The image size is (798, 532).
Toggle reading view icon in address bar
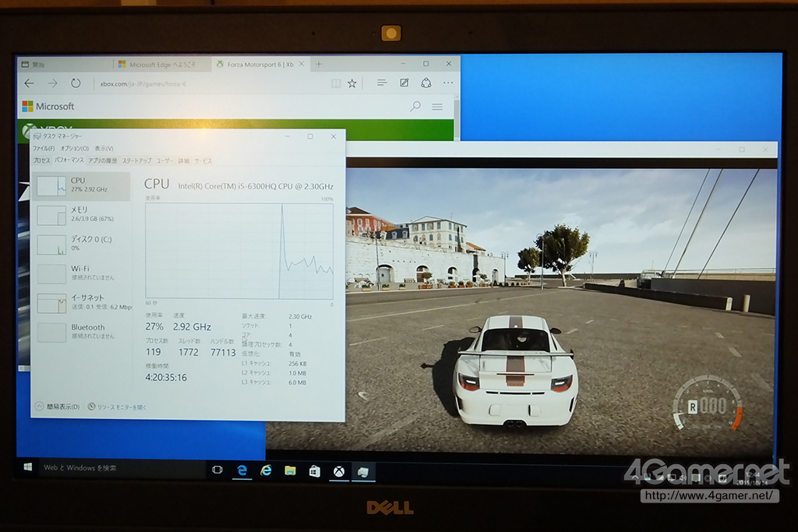[335, 83]
